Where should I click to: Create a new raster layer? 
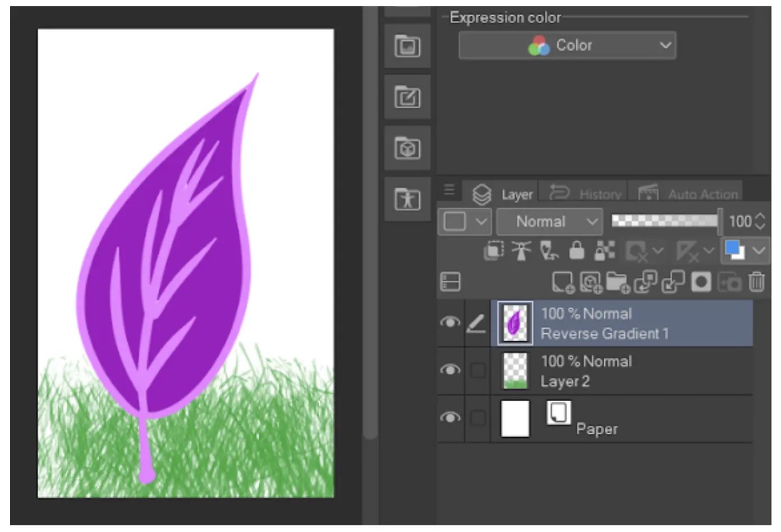coord(563,282)
